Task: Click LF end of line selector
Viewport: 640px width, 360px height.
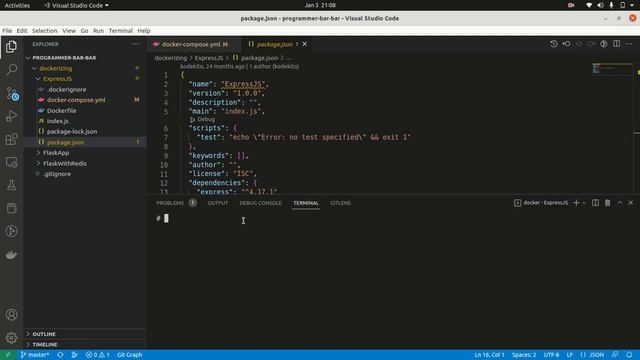Action: tap(569, 355)
